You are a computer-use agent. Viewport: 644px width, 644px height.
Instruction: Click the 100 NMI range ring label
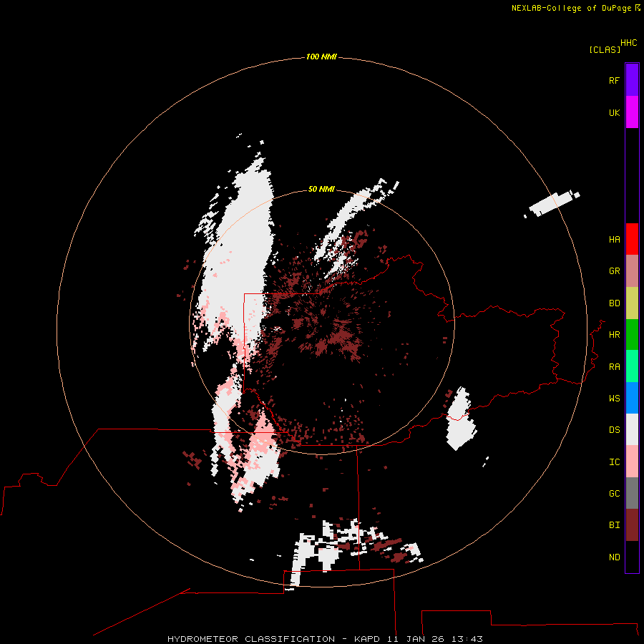[321, 57]
